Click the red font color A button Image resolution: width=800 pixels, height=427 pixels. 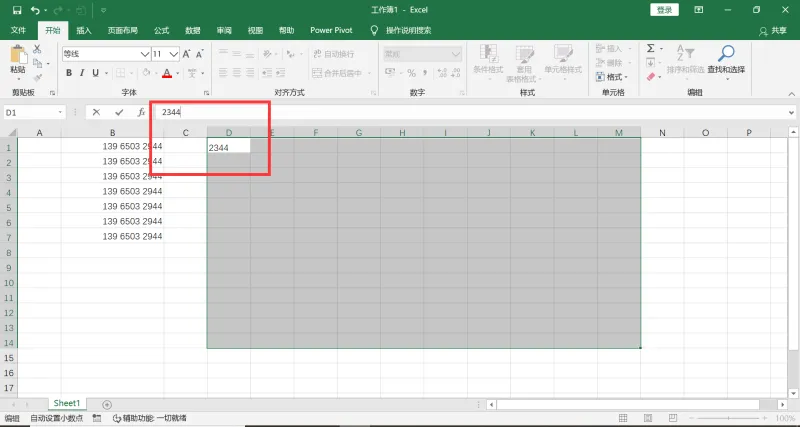pos(166,73)
